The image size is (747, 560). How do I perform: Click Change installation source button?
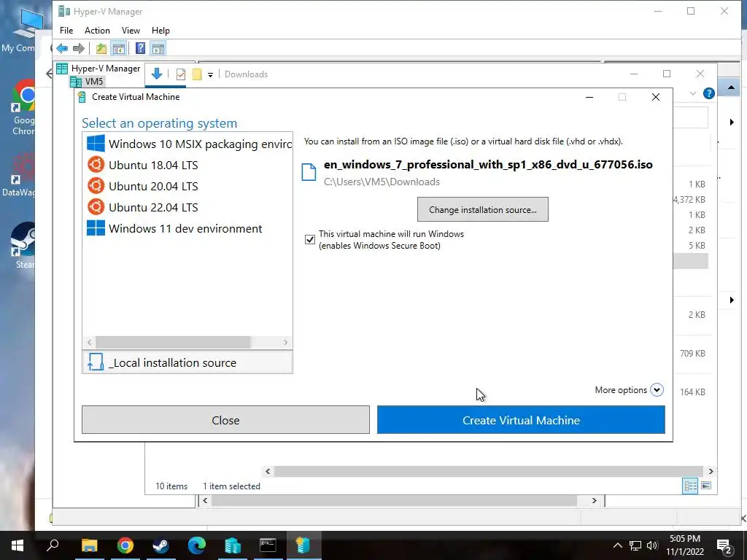[483, 209]
